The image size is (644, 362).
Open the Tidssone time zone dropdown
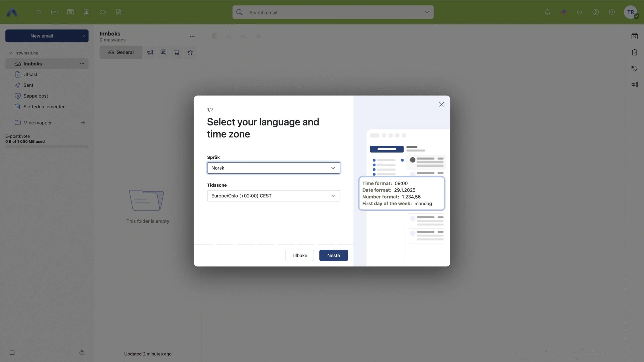(x=273, y=196)
